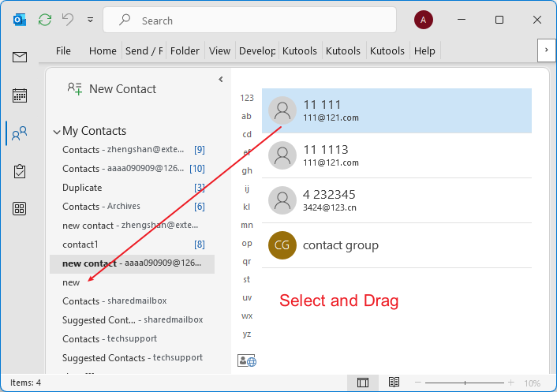This screenshot has height=392, width=557.
Task: Switch to Normal view in status bar
Action: [x=363, y=383]
